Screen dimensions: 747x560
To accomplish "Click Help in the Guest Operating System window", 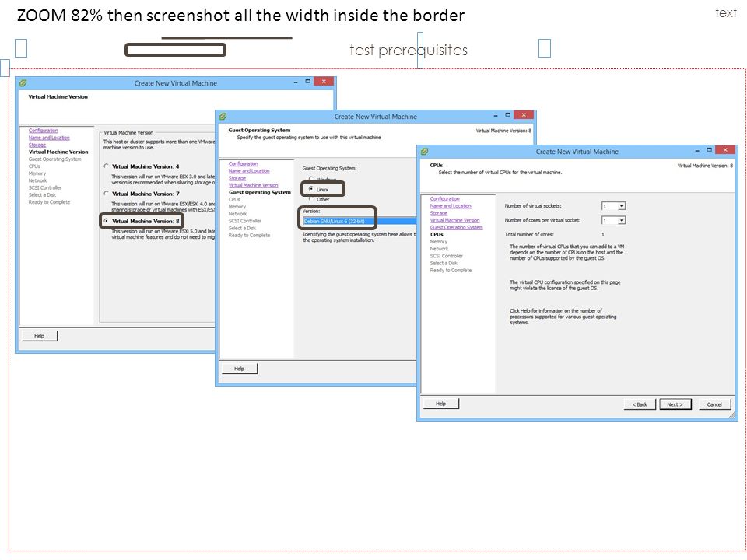I will (239, 369).
